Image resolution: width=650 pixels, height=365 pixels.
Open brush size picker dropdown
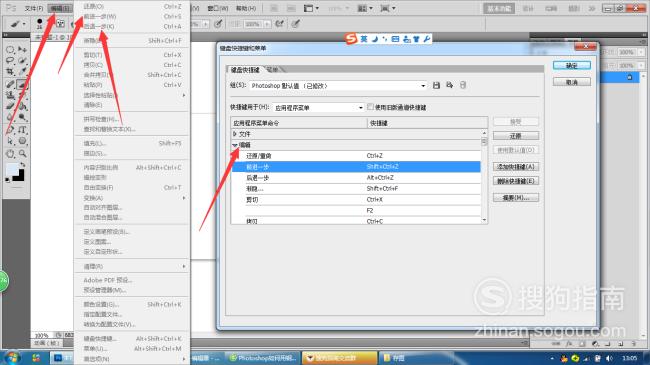(39, 24)
